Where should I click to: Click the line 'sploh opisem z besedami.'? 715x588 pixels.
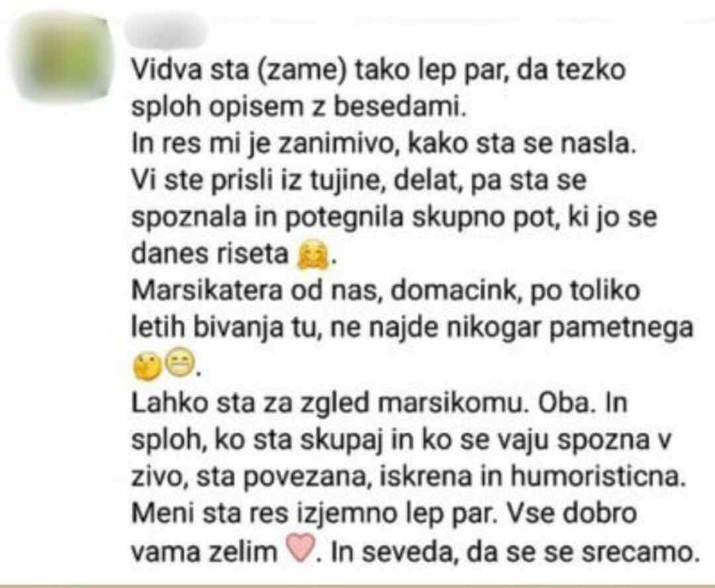click(299, 108)
